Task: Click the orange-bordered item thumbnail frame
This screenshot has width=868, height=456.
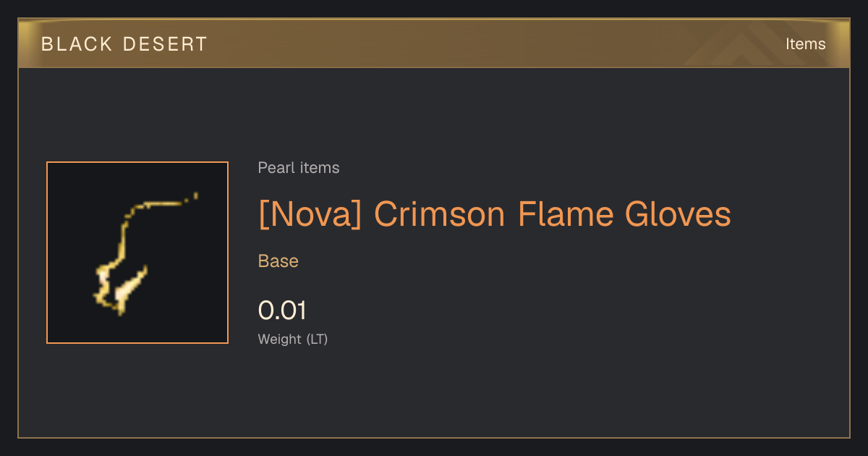Action: pos(137,253)
